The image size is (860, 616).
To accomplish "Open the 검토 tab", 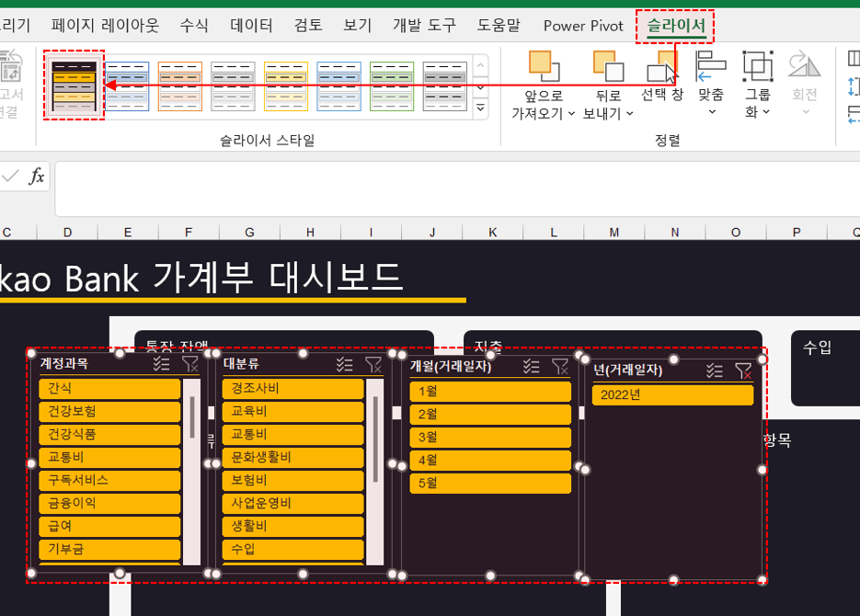I will [308, 25].
